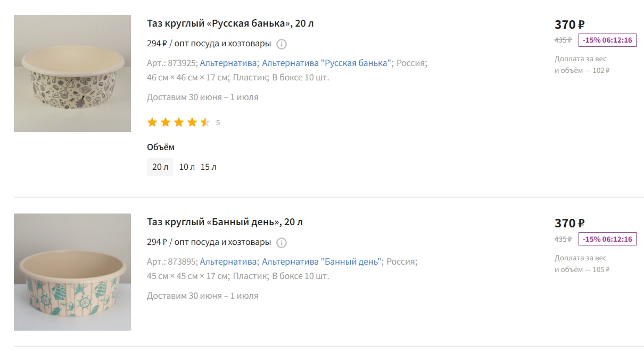Click info icon next to first wholesale price
The width and height of the screenshot is (644, 353).
pos(282,44)
